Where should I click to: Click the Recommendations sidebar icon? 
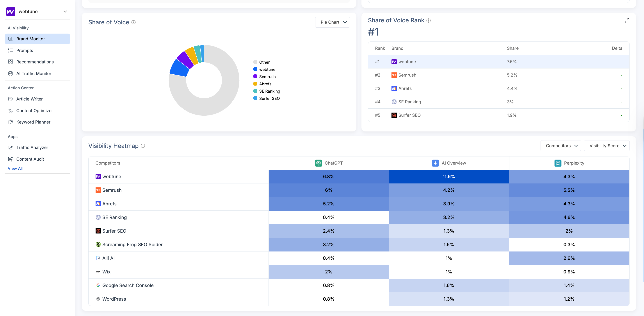[11, 62]
